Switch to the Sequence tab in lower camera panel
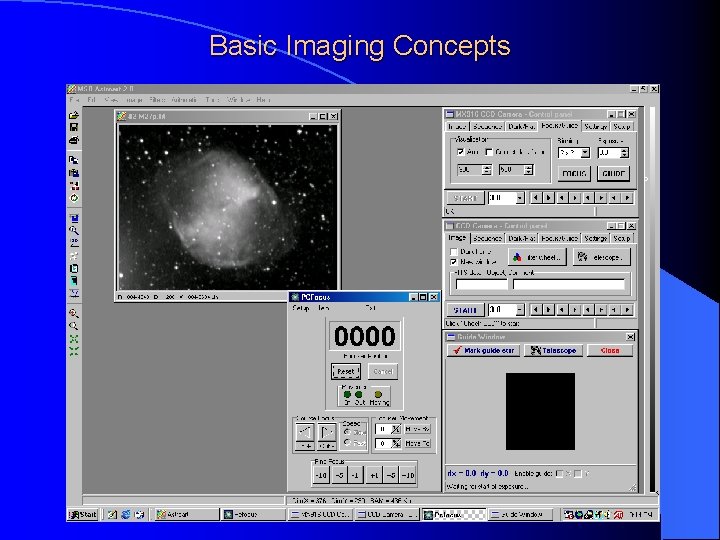720x540 pixels. point(487,239)
